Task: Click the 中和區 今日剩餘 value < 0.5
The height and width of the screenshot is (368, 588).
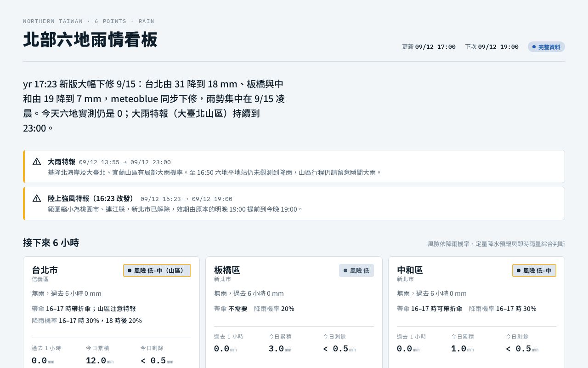Action: click(519, 349)
